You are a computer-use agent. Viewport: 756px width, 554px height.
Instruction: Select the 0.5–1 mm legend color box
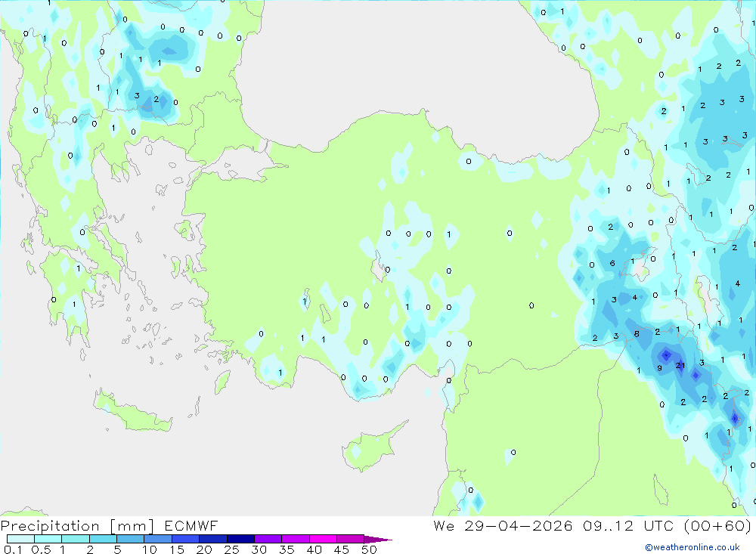[48, 539]
